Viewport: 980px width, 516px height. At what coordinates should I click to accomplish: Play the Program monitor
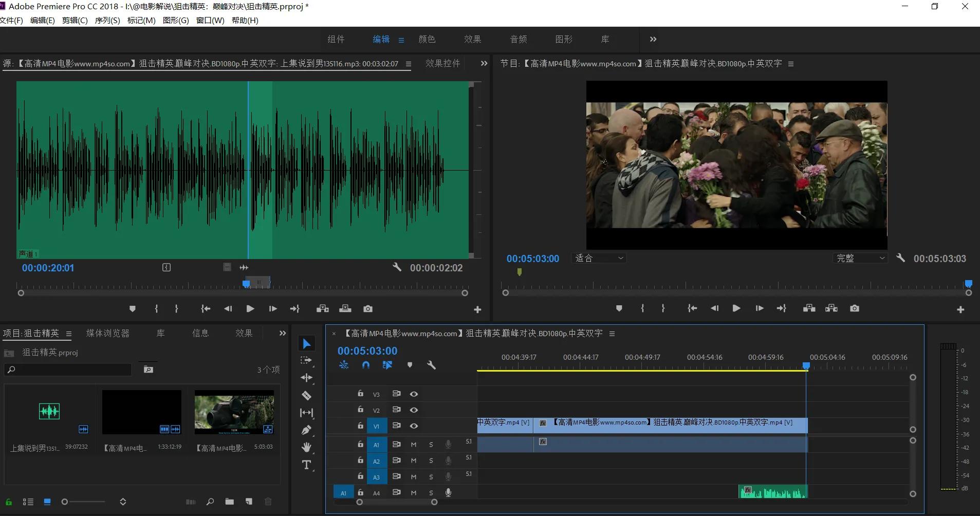[736, 308]
